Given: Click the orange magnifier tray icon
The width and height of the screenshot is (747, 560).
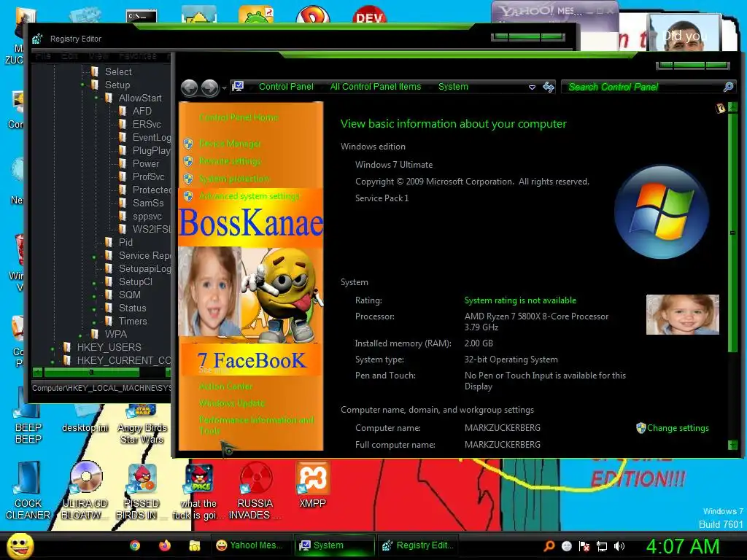Looking at the screenshot, I should (549, 546).
